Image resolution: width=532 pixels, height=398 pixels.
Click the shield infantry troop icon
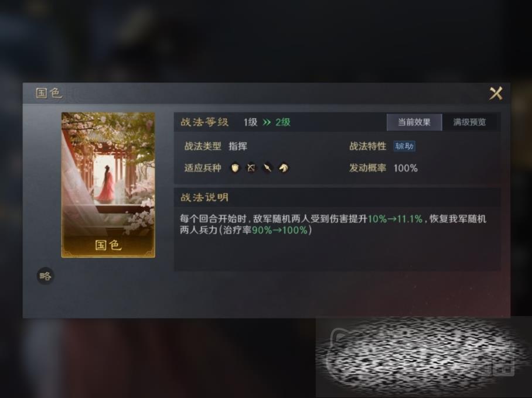(235, 168)
